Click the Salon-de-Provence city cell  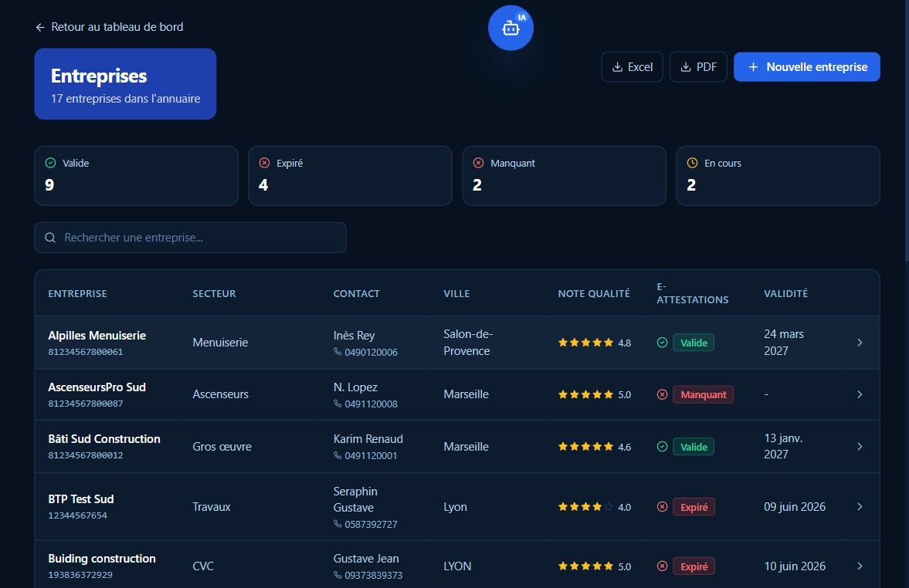click(x=468, y=343)
